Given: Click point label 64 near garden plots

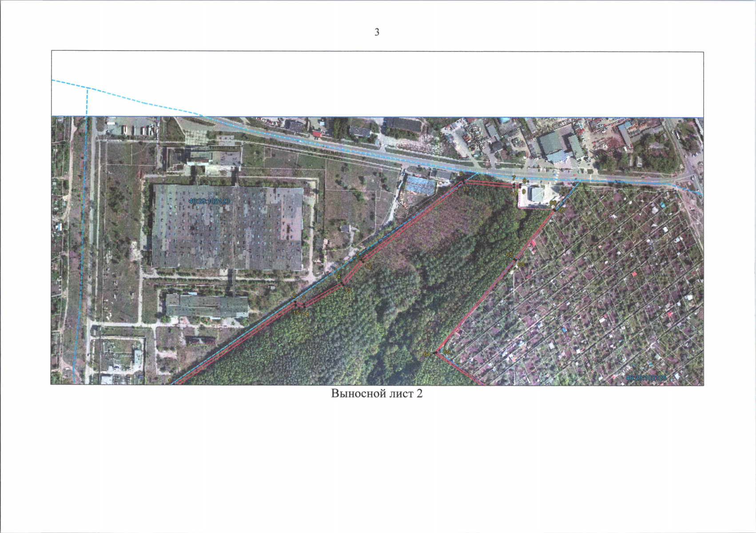Looking at the screenshot, I should click(x=427, y=354).
